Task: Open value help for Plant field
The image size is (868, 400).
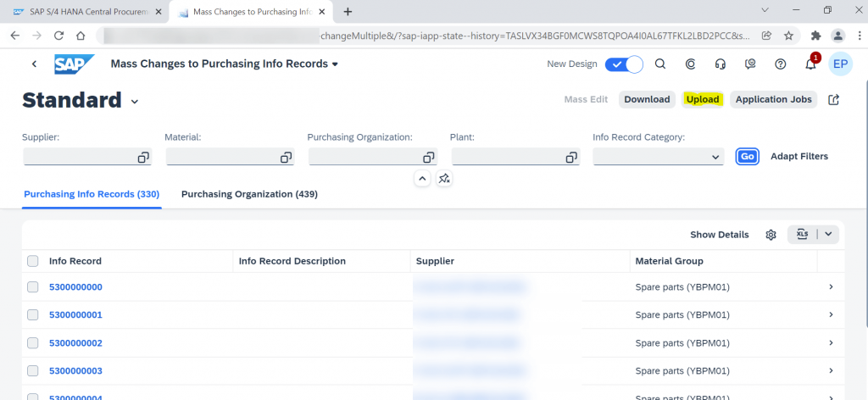Action: 571,157
